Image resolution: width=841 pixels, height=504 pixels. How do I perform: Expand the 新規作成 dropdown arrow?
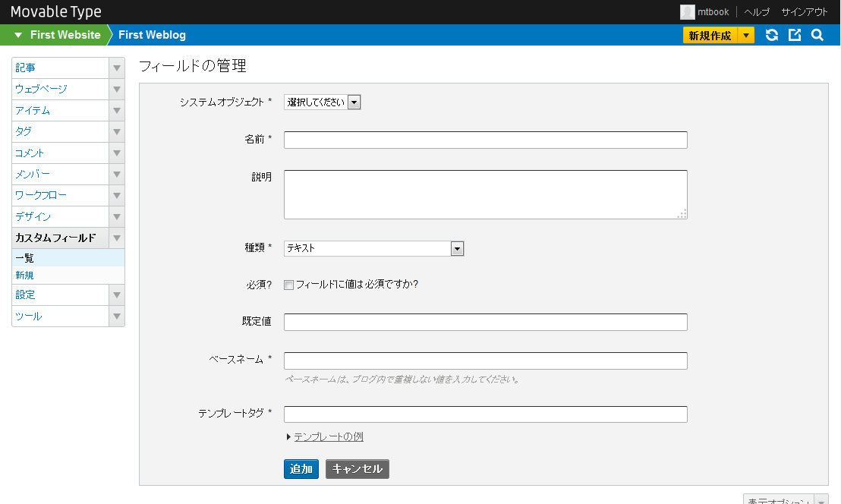click(x=746, y=36)
